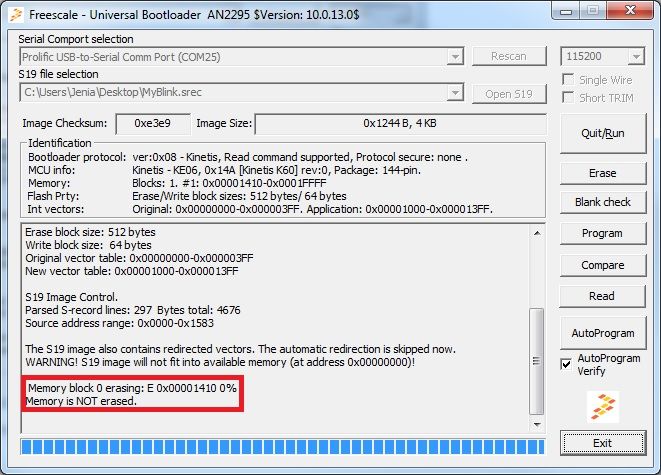Open the S19 file path dropdown arrow
Viewport: 661px width, 475px height.
coord(455,92)
